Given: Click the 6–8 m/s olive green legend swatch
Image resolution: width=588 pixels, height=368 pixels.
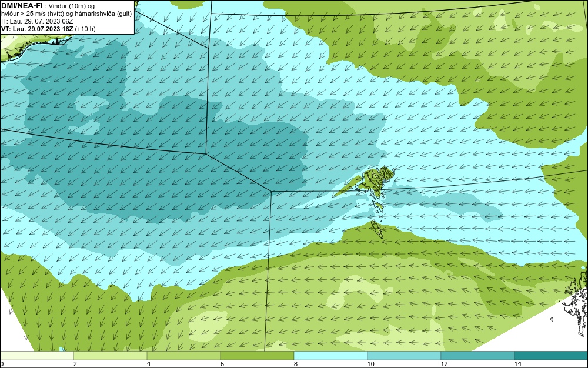Looking at the screenshot, I should pos(258,356).
